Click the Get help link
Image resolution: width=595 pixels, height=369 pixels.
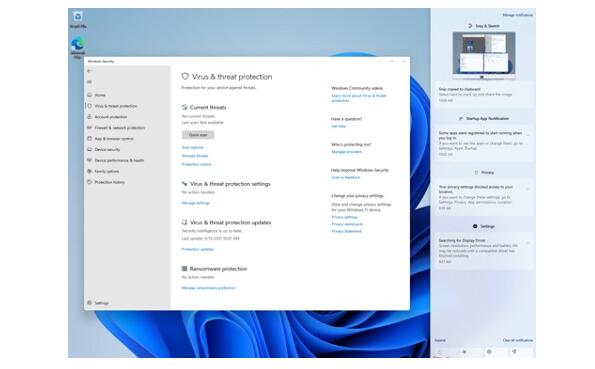(338, 126)
